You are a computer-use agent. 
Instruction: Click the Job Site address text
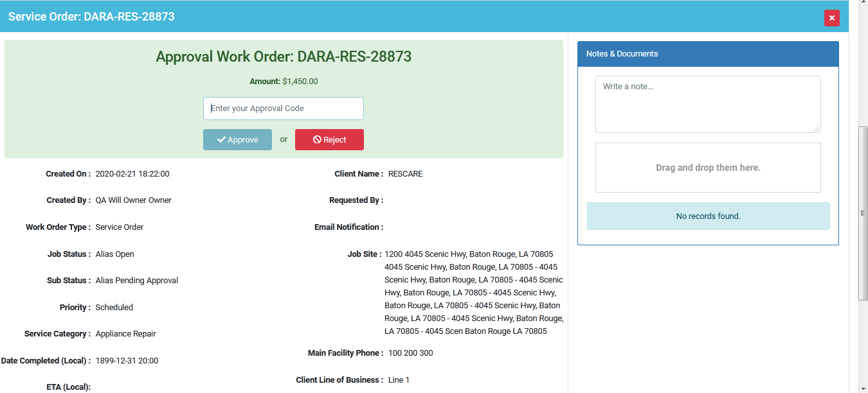[474, 293]
